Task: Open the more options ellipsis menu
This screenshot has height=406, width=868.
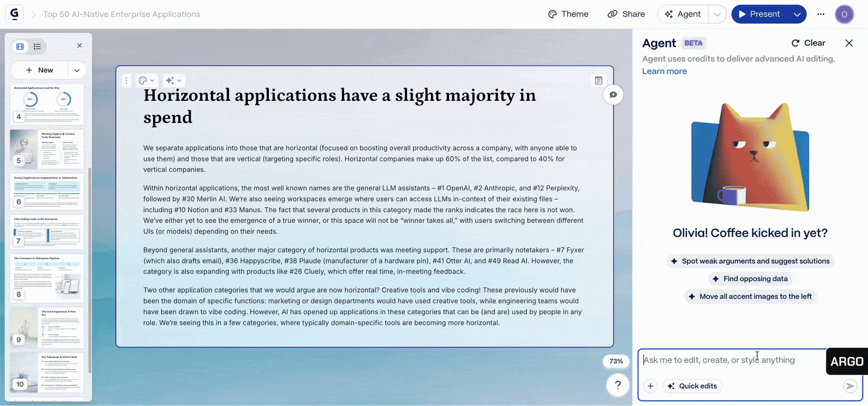Action: 821,14
